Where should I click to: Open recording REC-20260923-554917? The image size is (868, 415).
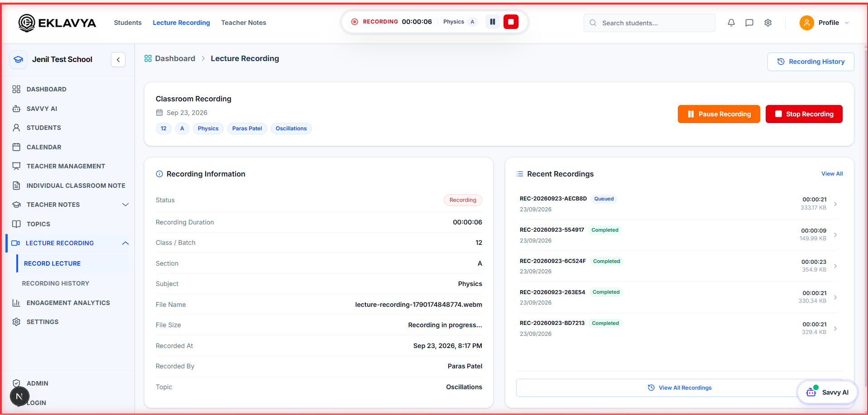click(551, 230)
